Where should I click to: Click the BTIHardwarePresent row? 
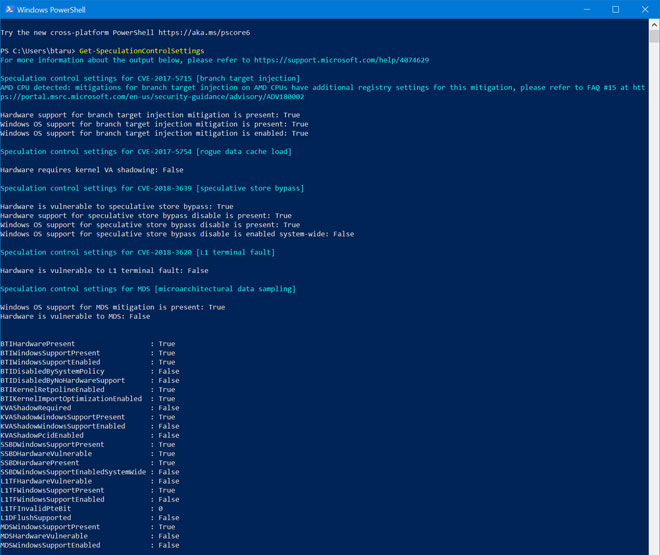[88, 344]
